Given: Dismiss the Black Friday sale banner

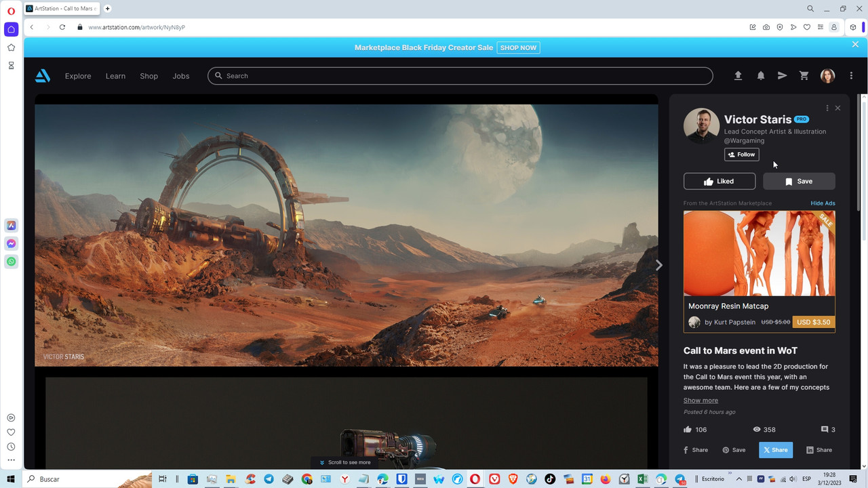Looking at the screenshot, I should 855,44.
